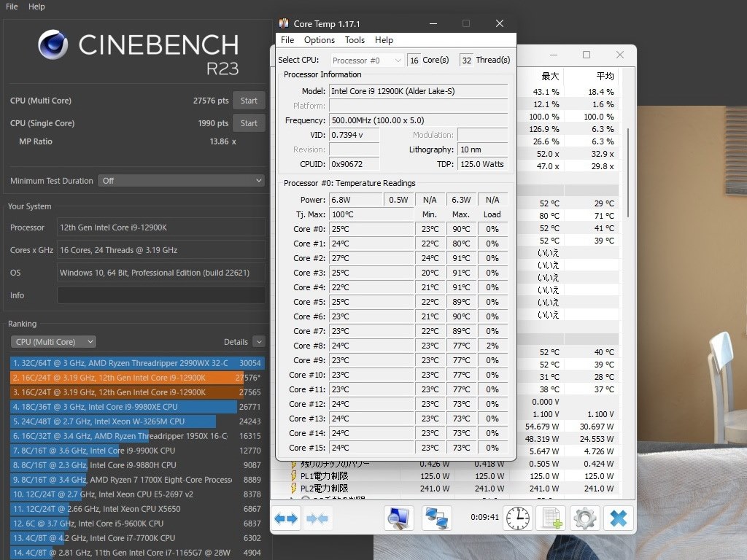
Task: Click the Core Temp title bar app icon
Action: (x=284, y=23)
